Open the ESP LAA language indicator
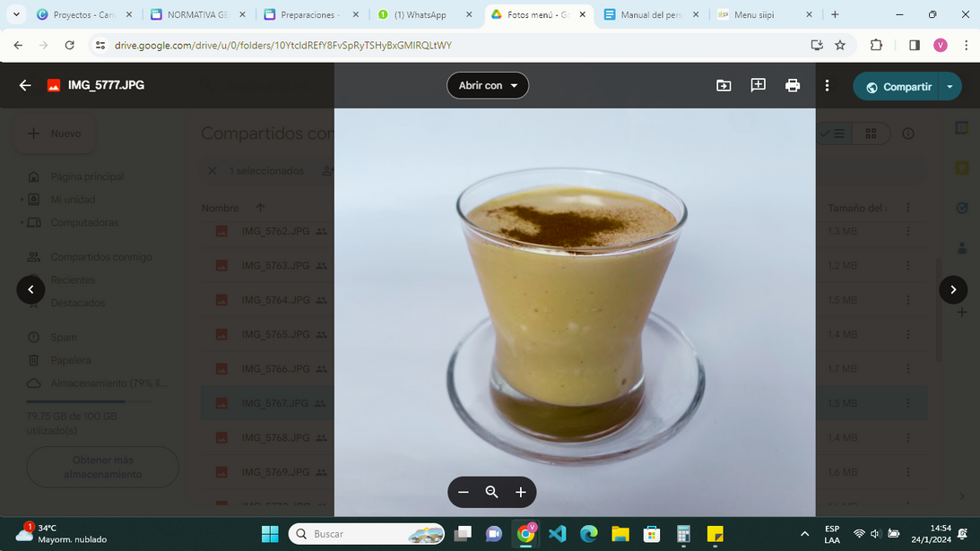The width and height of the screenshot is (980, 551). click(x=832, y=534)
